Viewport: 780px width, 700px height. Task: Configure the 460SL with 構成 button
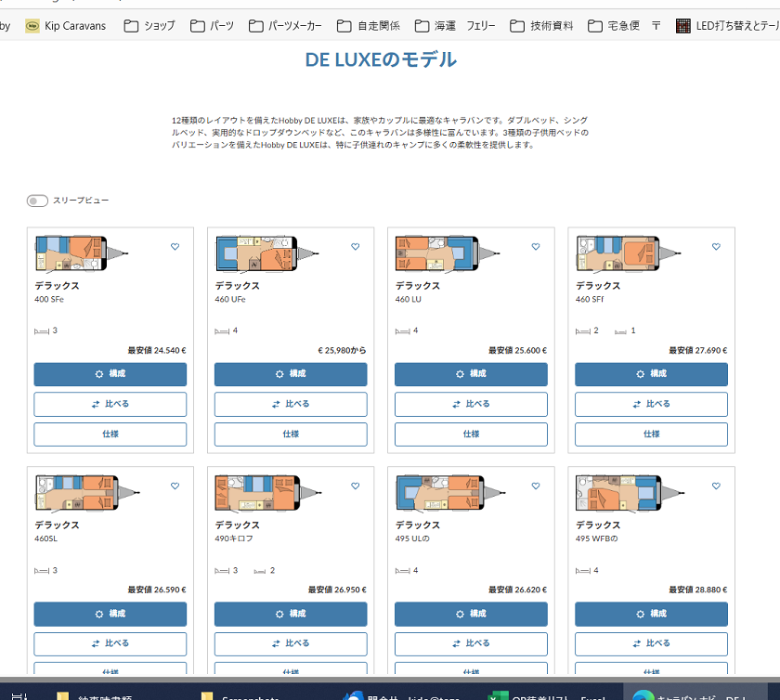click(110, 614)
